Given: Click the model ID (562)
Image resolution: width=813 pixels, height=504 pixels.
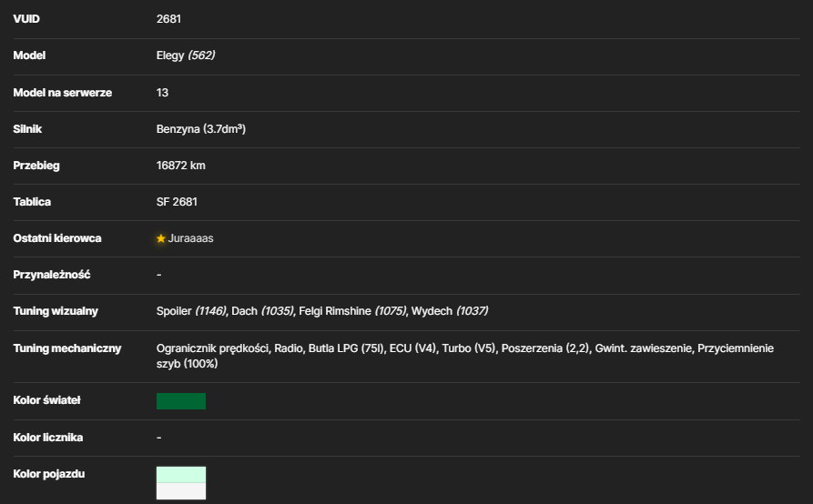Looking at the screenshot, I should point(201,55).
